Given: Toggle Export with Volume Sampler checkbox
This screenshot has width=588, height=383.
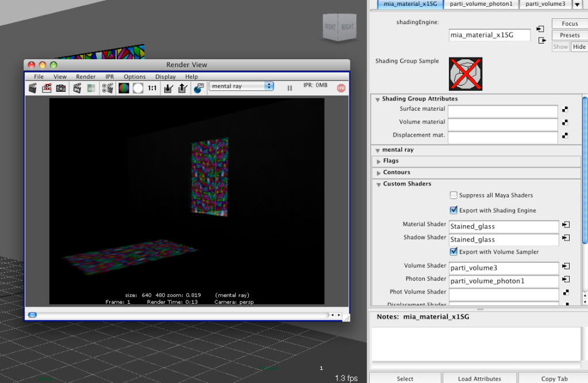Looking at the screenshot, I should coord(454,252).
